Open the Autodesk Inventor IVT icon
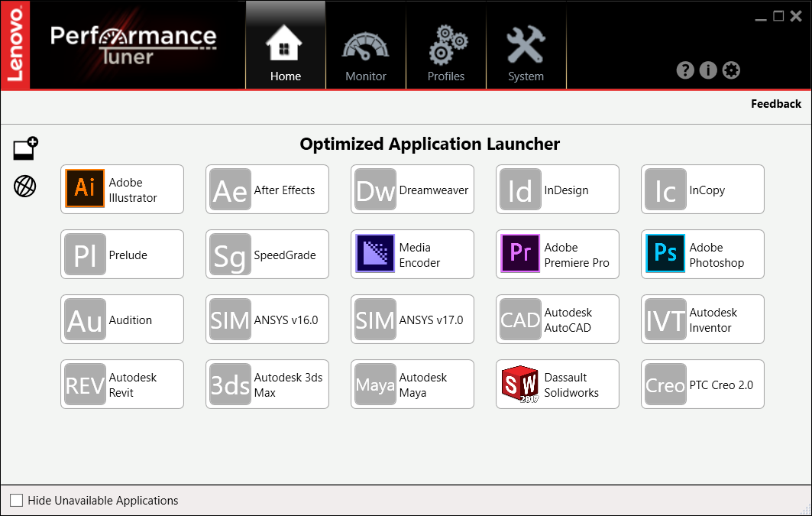 point(665,319)
